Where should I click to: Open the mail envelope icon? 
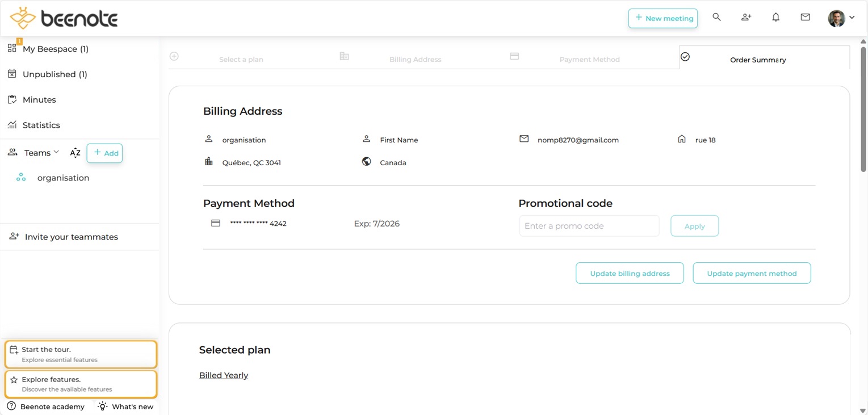pos(805,18)
